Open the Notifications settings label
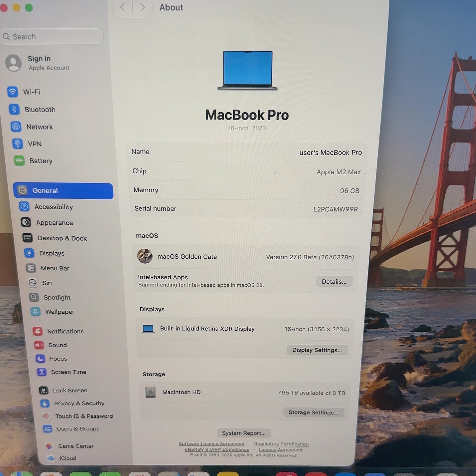 65,331
